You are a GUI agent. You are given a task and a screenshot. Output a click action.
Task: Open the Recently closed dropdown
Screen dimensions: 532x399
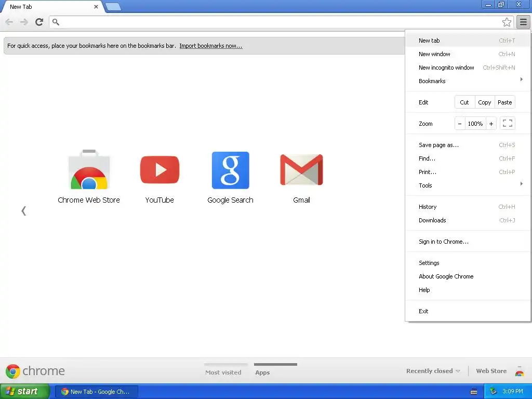coord(433,371)
